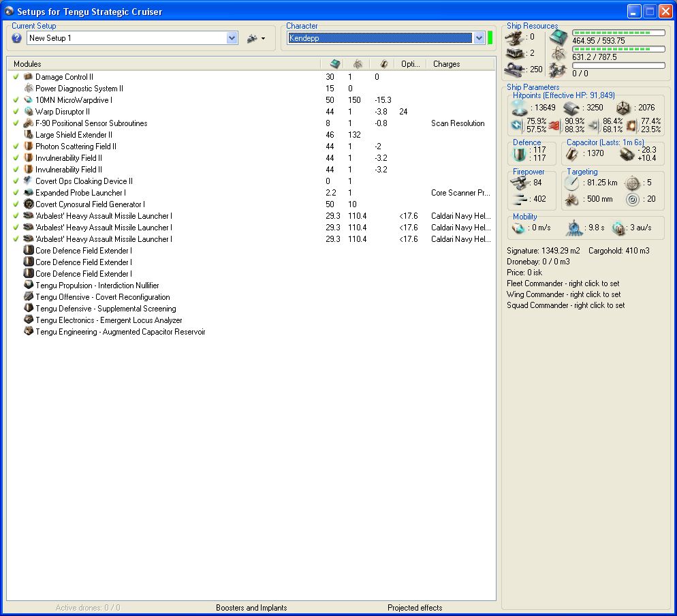The image size is (677, 616).
Task: Set Fleet Commander via its text line
Action: point(563,283)
